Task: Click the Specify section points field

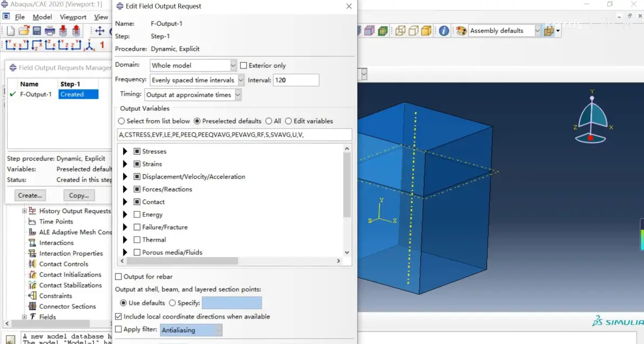Action: click(x=232, y=303)
